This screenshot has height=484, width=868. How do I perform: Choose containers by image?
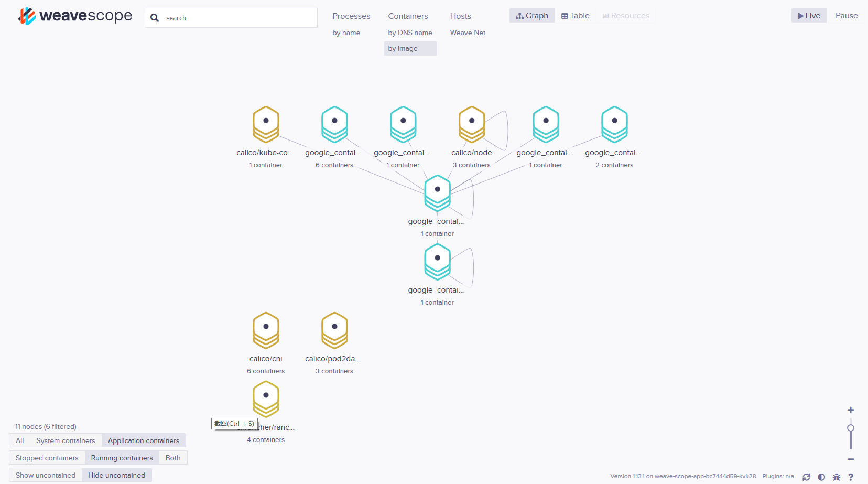(410, 49)
